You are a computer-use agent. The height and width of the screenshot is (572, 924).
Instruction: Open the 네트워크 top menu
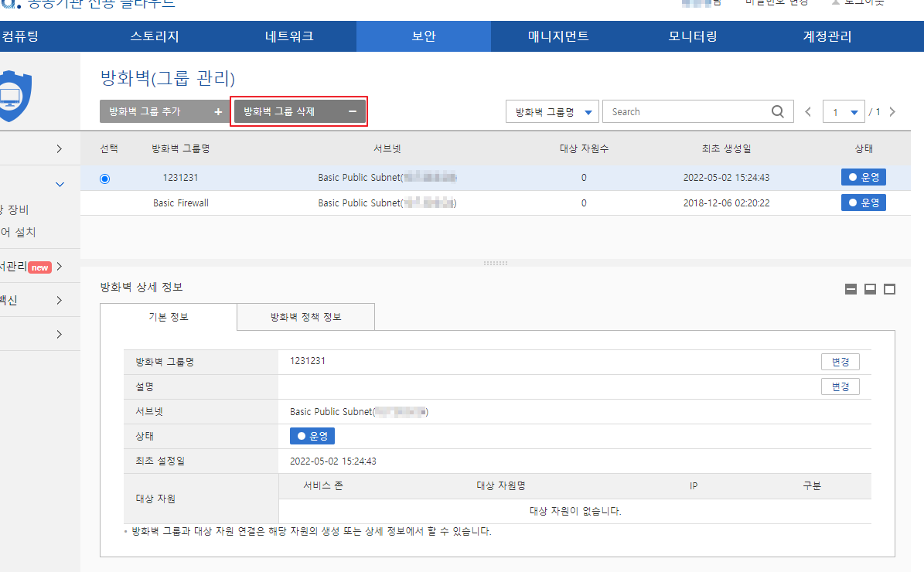[289, 36]
